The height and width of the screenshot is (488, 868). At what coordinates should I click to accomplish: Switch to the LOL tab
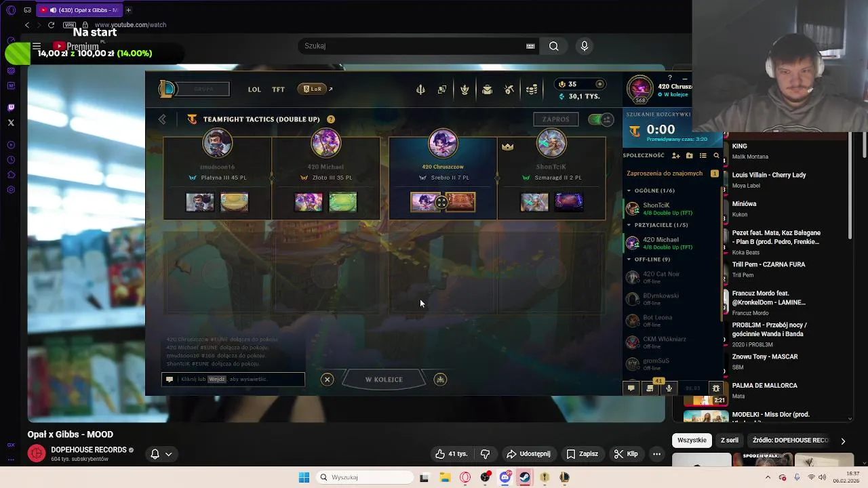[254, 89]
